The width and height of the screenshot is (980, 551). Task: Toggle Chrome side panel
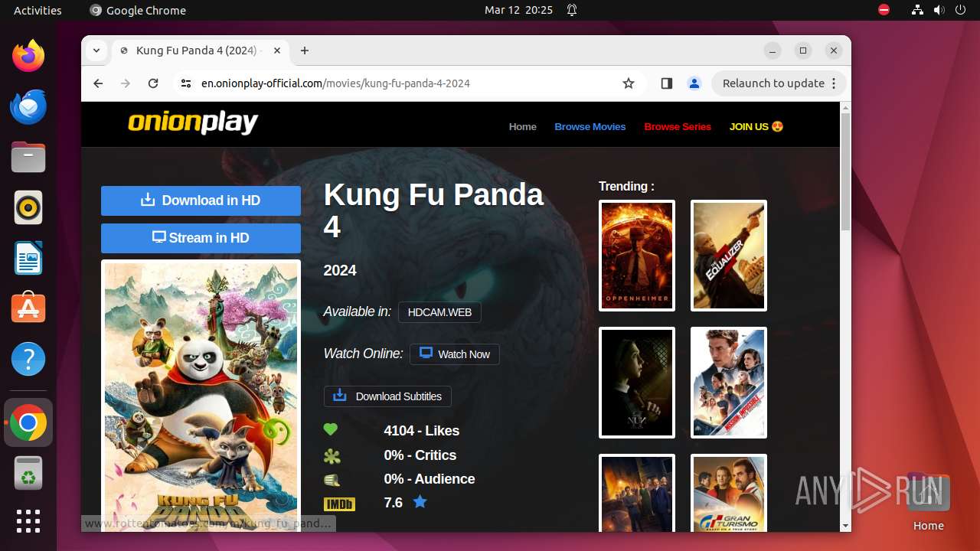(x=666, y=83)
